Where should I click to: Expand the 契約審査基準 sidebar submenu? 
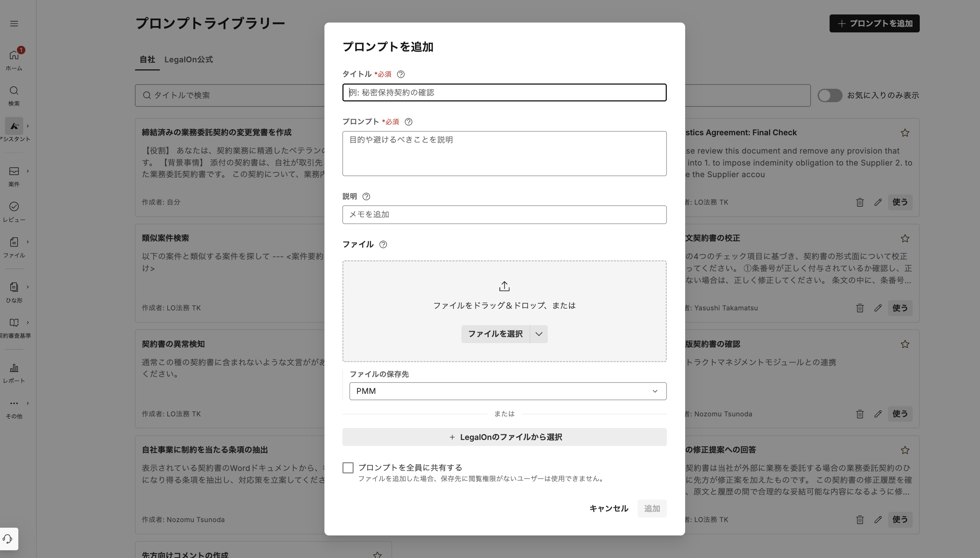tap(27, 322)
